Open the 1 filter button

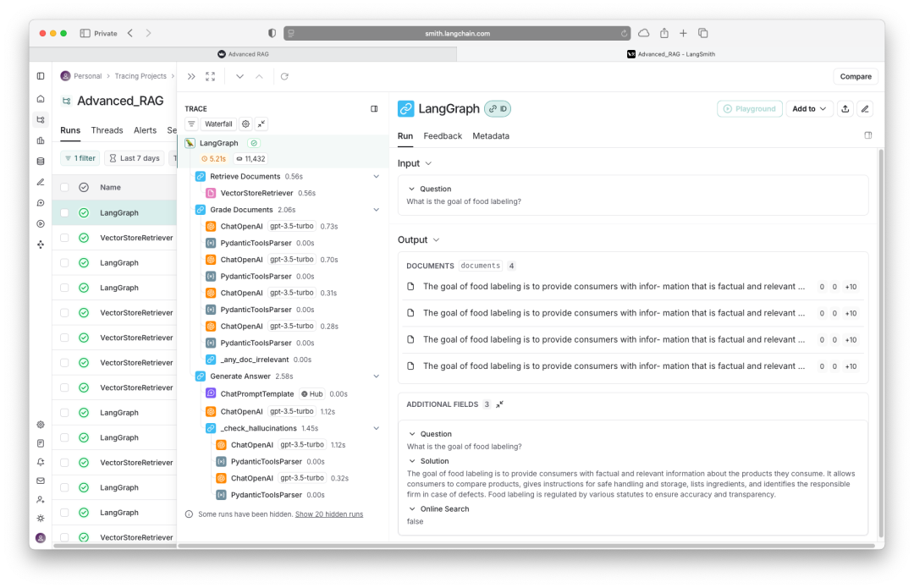[80, 158]
